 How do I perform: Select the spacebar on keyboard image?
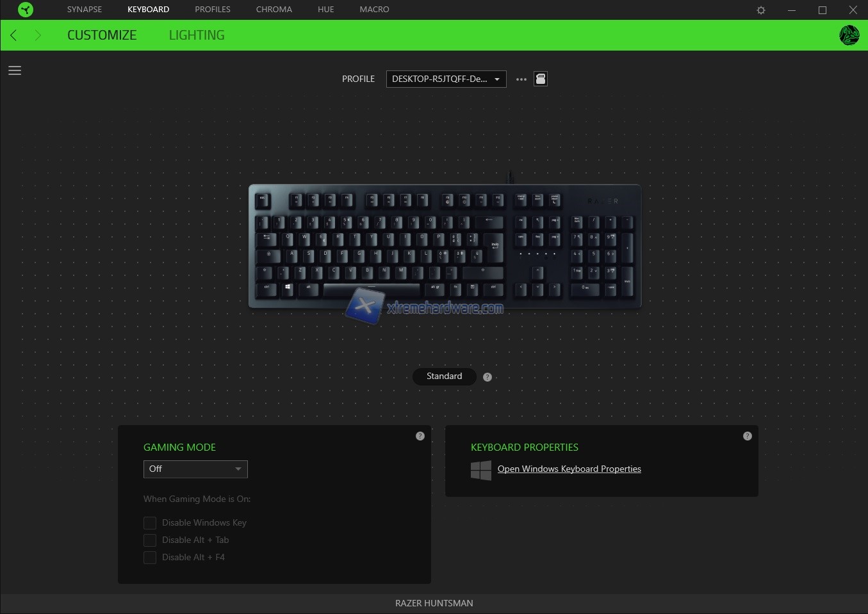click(372, 289)
